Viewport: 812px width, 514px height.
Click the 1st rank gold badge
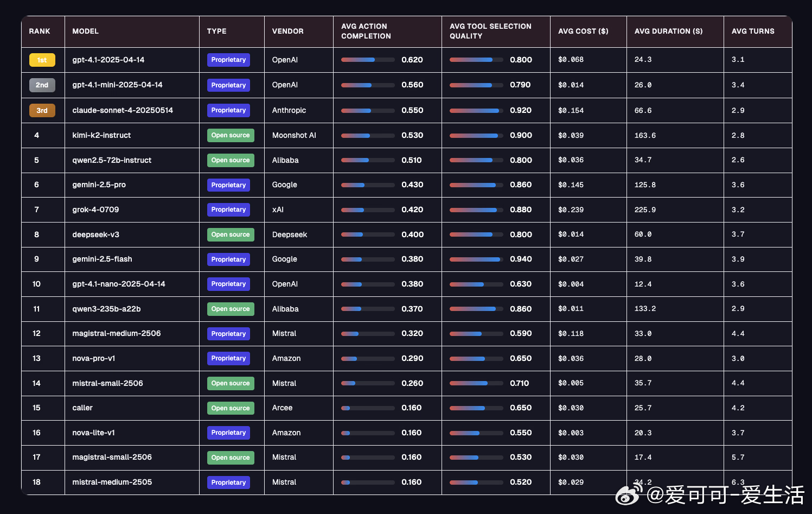[x=42, y=60]
